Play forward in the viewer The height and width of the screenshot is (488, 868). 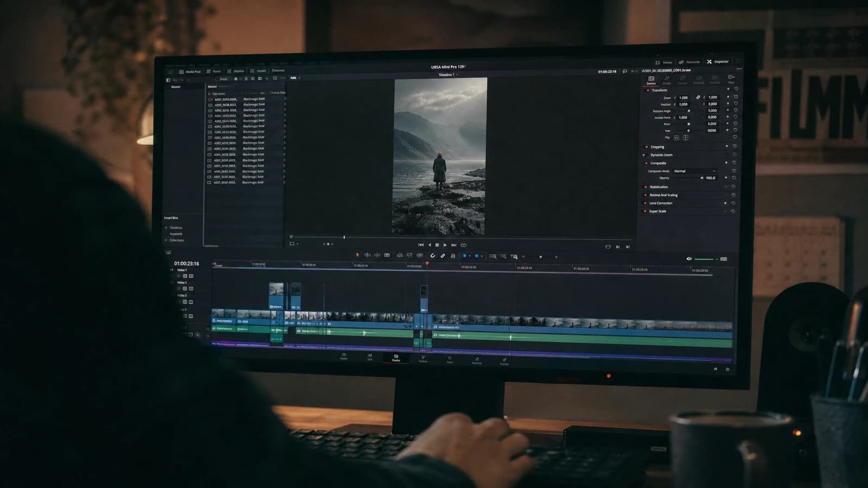pos(445,245)
